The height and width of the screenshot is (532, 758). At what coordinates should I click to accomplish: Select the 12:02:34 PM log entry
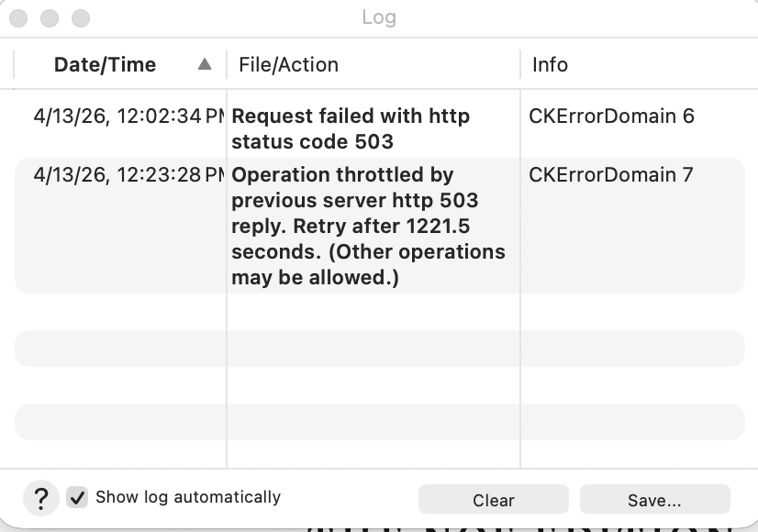[128, 116]
